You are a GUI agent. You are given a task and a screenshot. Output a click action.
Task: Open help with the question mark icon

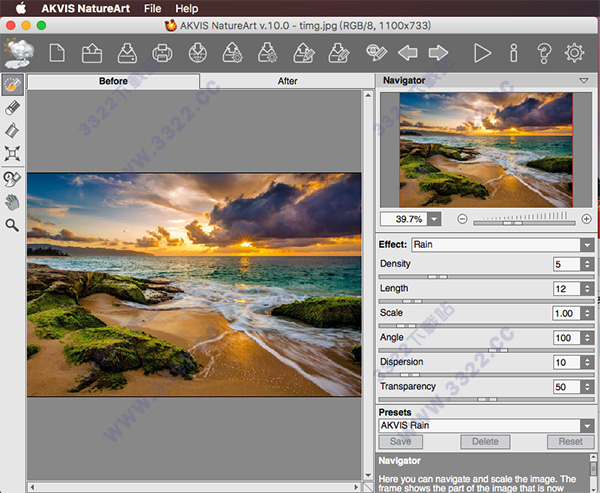pos(544,53)
